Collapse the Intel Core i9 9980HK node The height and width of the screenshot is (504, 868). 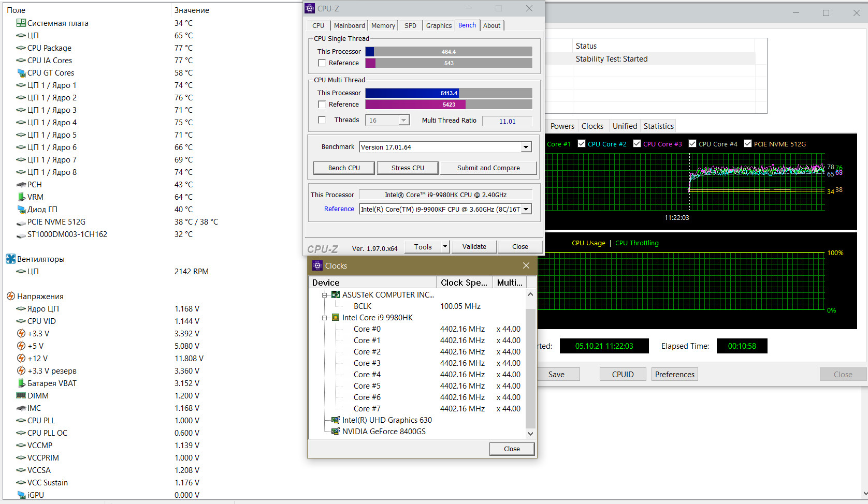[325, 318]
